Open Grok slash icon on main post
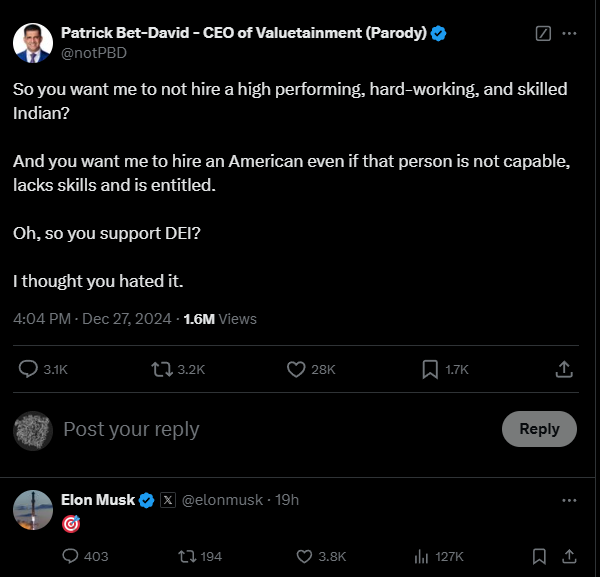The width and height of the screenshot is (600, 577). (x=543, y=33)
